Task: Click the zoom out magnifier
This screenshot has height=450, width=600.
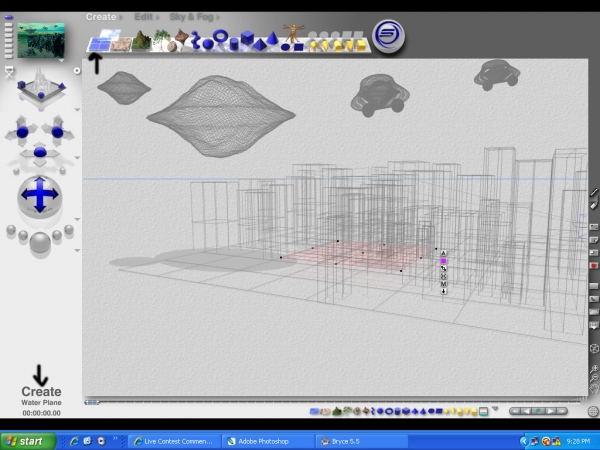Action: coord(593,378)
